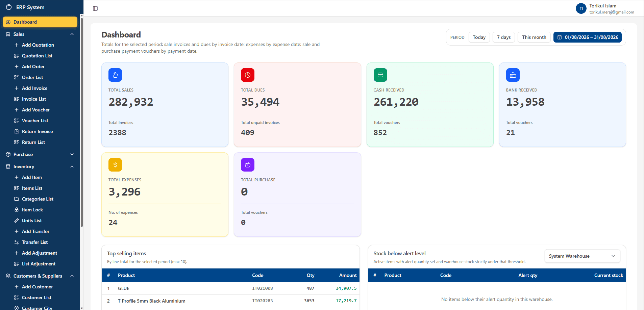The width and height of the screenshot is (644, 310).
Task: Click the pin icon beside Customer City
Action: click(x=17, y=308)
